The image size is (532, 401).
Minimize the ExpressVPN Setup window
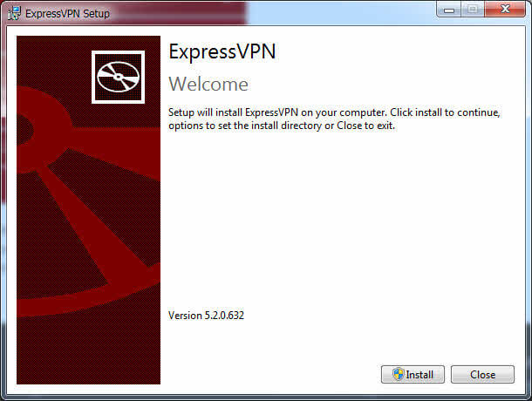(x=448, y=10)
